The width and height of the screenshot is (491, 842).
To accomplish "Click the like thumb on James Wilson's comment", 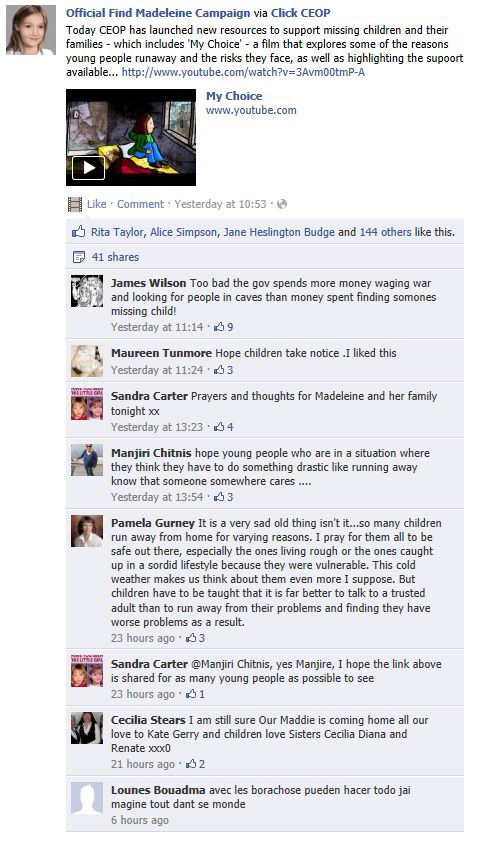I will pos(219,327).
